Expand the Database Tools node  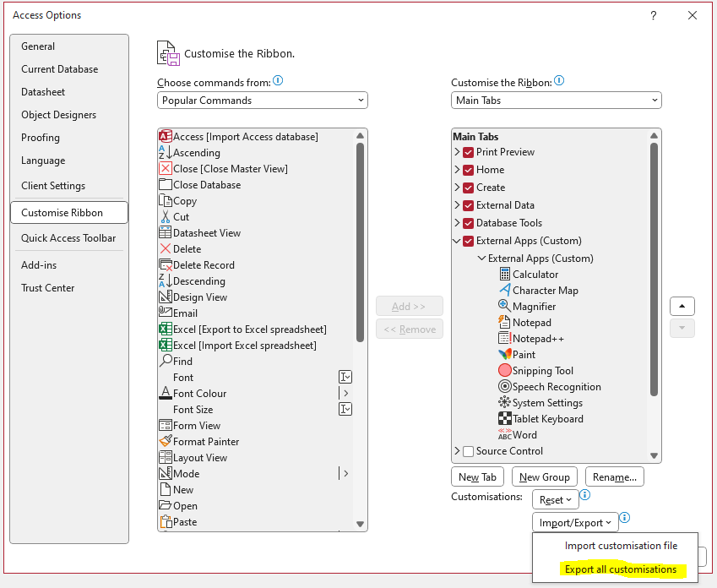[457, 223]
